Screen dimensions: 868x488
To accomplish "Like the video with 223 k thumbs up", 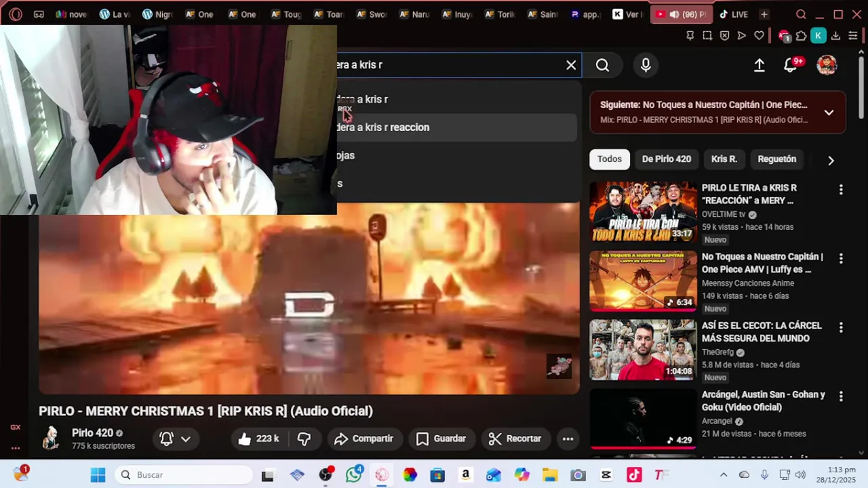I will [x=258, y=439].
